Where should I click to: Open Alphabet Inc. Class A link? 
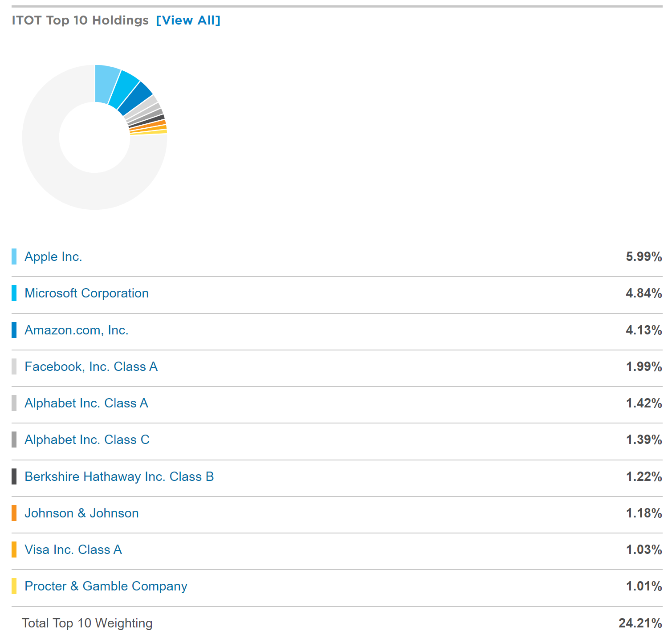click(86, 403)
